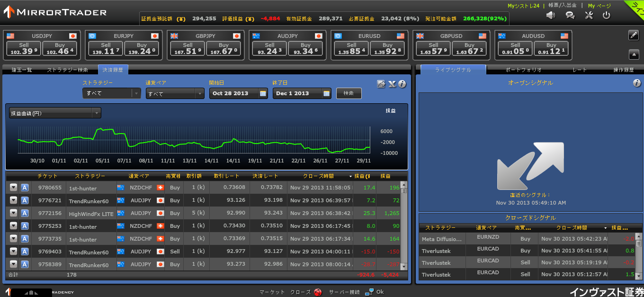Click AUDUSD Buy 0.9112 button
Image resolution: width=644 pixels, height=297 pixels.
coord(551,49)
